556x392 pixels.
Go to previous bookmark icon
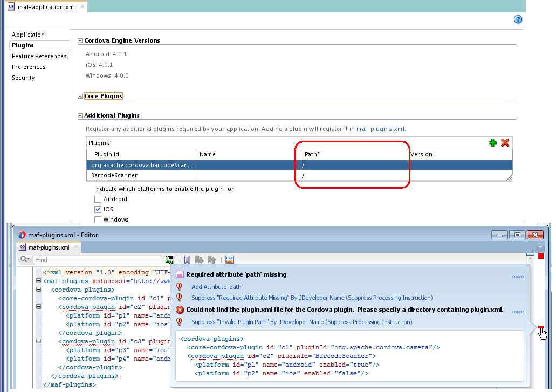[212, 260]
